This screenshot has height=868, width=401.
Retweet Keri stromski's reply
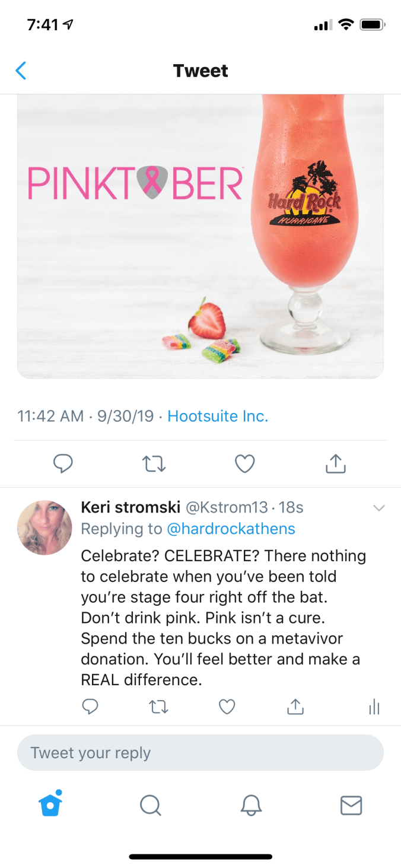tap(159, 706)
